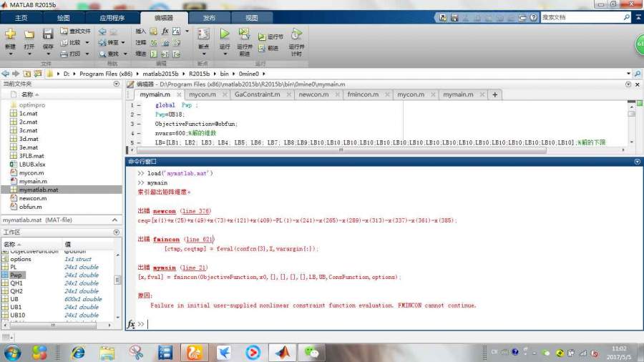
Task: Open the GaConstraint.m editor tab
Action: coord(257,94)
